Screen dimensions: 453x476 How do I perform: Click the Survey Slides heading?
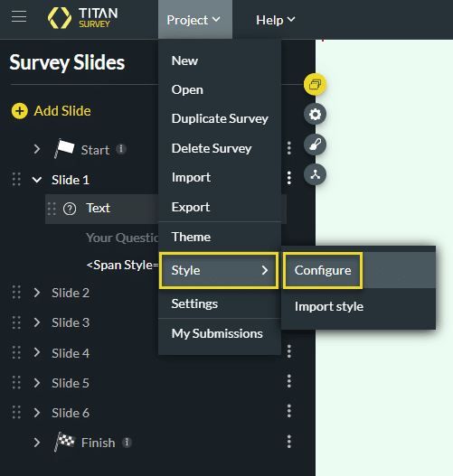tap(67, 62)
